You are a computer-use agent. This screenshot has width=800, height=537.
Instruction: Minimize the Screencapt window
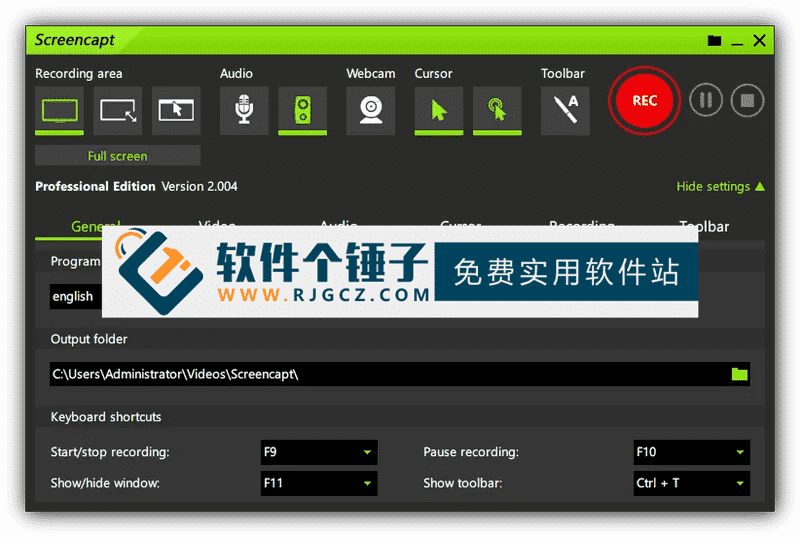click(737, 42)
